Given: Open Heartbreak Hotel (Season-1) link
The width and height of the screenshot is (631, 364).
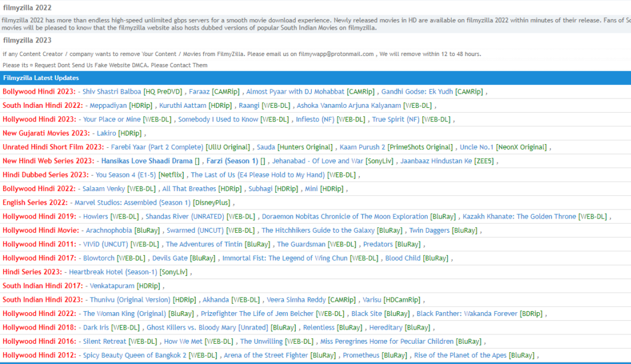Looking at the screenshot, I should point(113,272).
